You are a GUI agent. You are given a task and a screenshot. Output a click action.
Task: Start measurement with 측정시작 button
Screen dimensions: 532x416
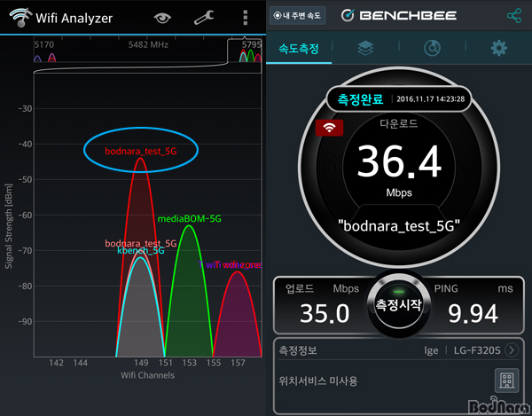click(x=399, y=304)
